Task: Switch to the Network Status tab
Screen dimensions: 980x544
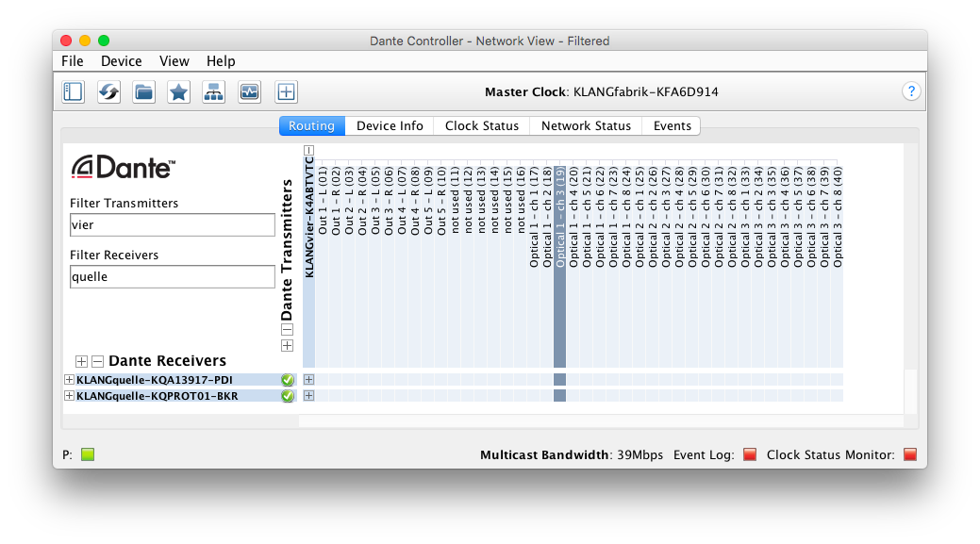Action: pos(587,125)
